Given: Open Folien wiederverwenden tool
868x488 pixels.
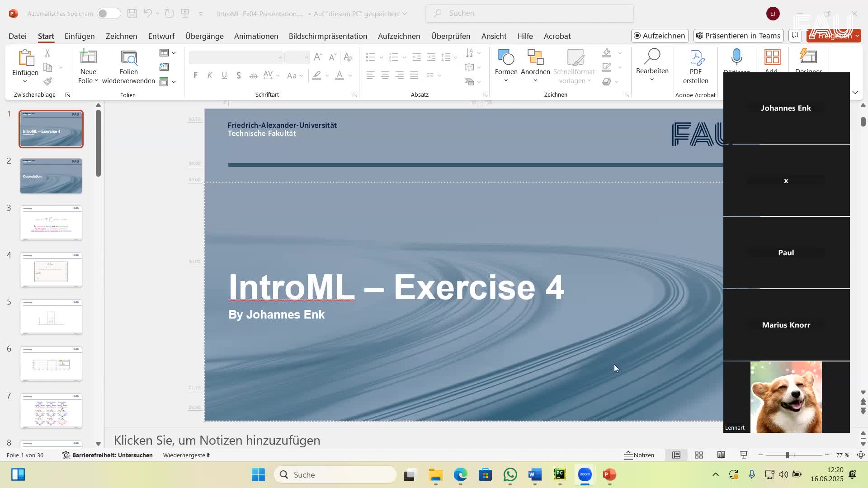Looking at the screenshot, I should [x=128, y=68].
